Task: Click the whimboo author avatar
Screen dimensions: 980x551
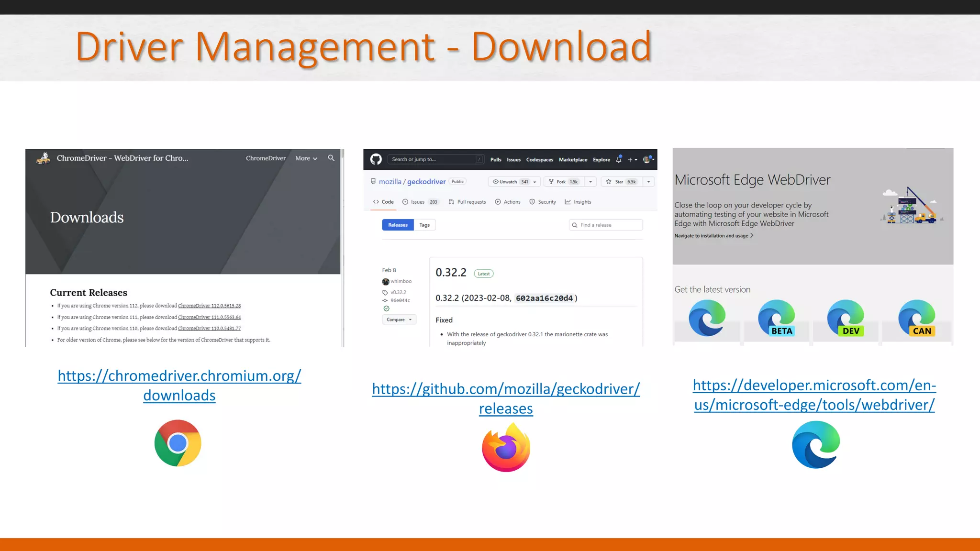Action: click(x=386, y=281)
